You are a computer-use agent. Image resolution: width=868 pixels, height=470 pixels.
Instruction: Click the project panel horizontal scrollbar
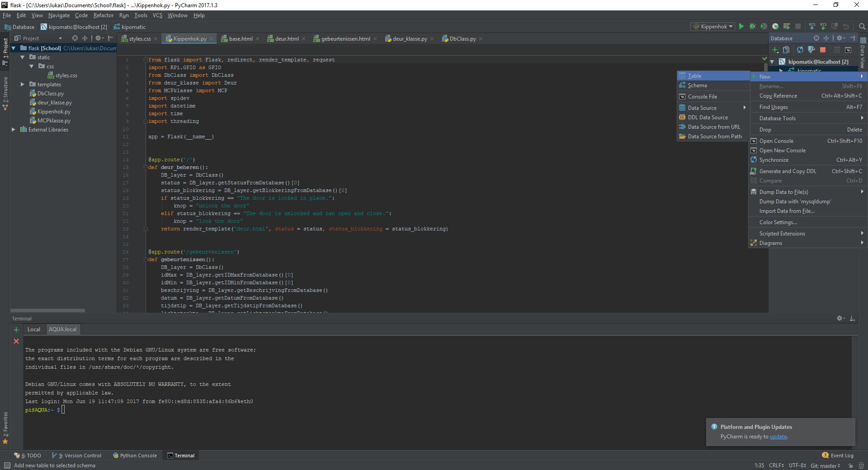point(47,310)
